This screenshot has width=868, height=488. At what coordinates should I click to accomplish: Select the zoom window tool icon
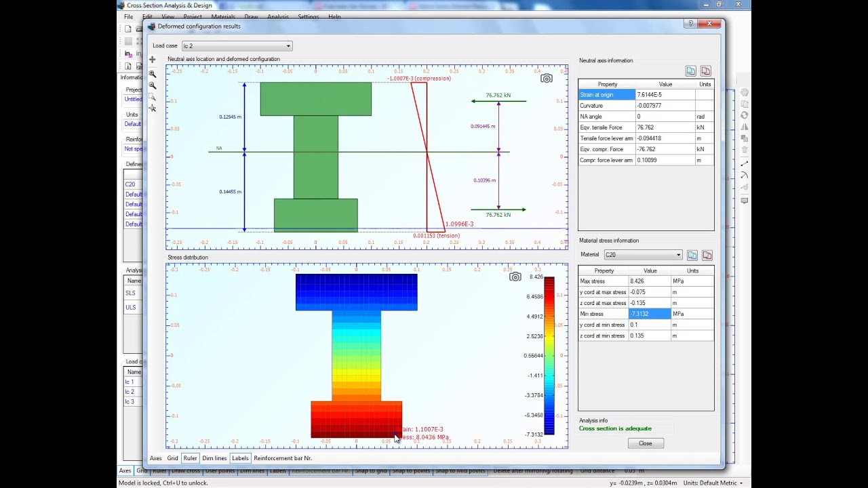(152, 97)
